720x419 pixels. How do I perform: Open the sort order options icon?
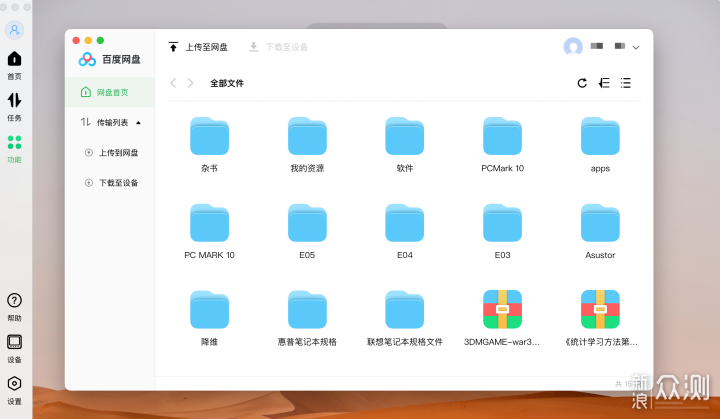(604, 83)
